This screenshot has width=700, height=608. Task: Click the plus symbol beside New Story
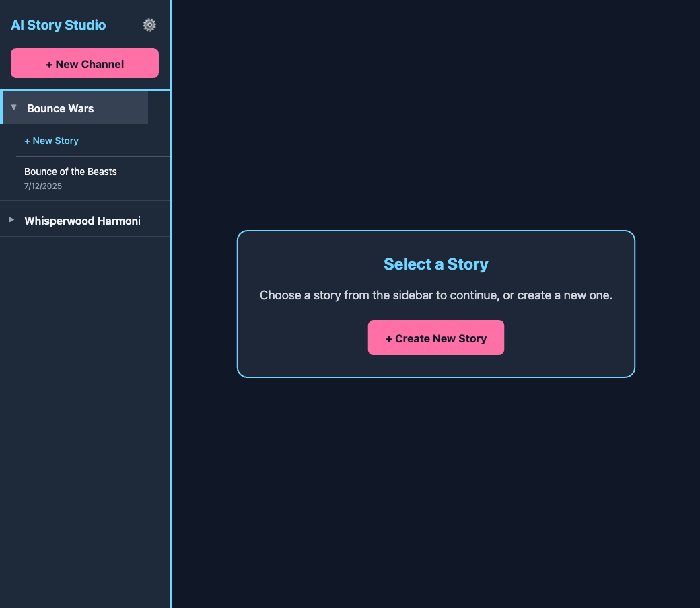click(x=27, y=141)
